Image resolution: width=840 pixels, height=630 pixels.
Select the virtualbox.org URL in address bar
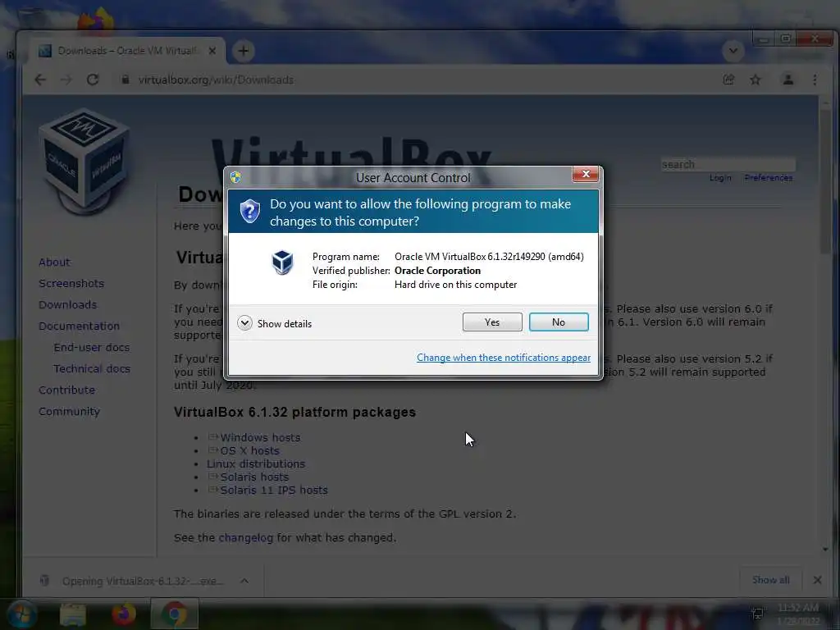click(x=216, y=80)
